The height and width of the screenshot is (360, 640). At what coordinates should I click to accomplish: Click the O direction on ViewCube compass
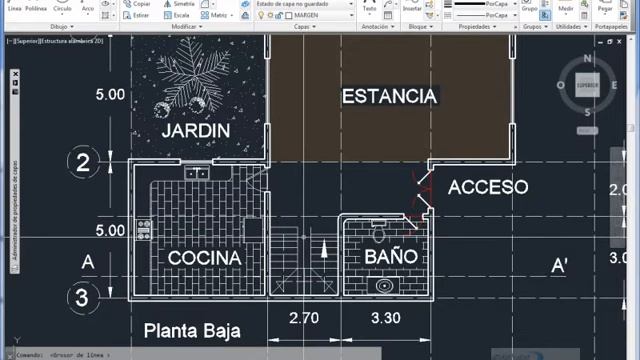coord(561,85)
